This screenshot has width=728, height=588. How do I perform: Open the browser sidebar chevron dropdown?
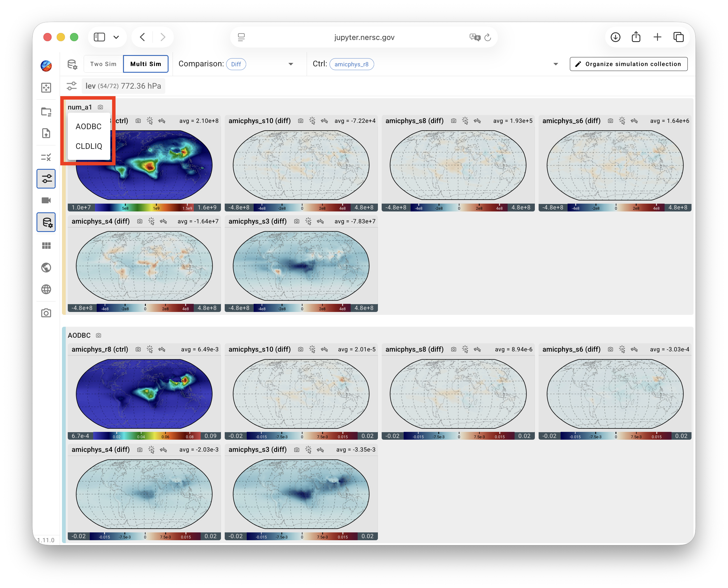116,37
